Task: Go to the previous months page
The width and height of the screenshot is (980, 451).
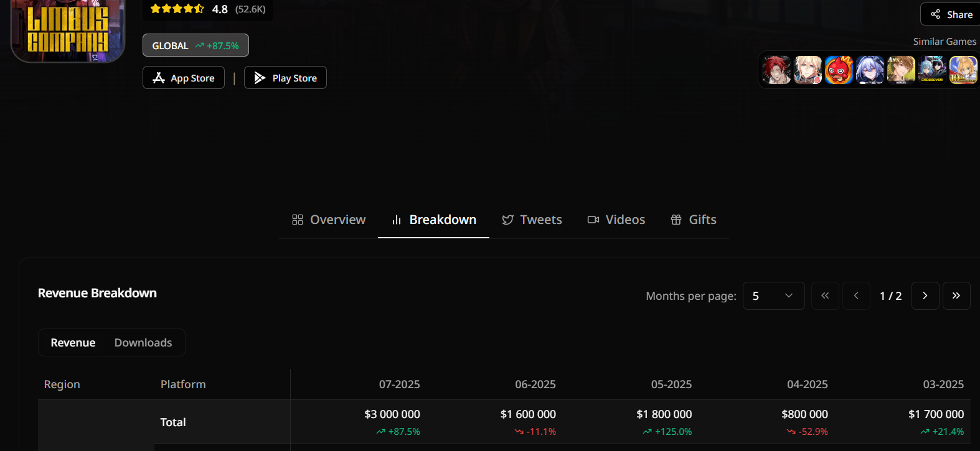Action: pos(856,295)
